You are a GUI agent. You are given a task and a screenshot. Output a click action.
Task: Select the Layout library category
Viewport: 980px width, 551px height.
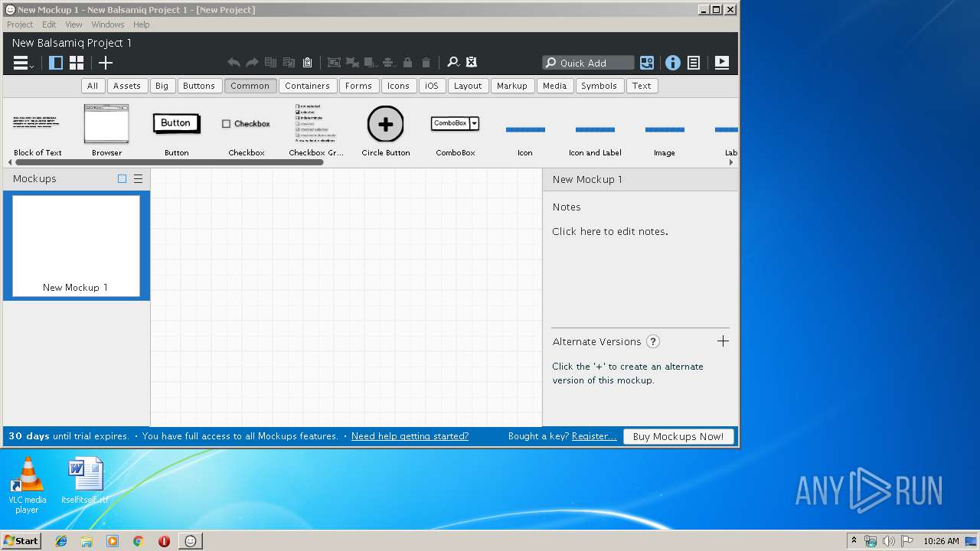tap(468, 86)
